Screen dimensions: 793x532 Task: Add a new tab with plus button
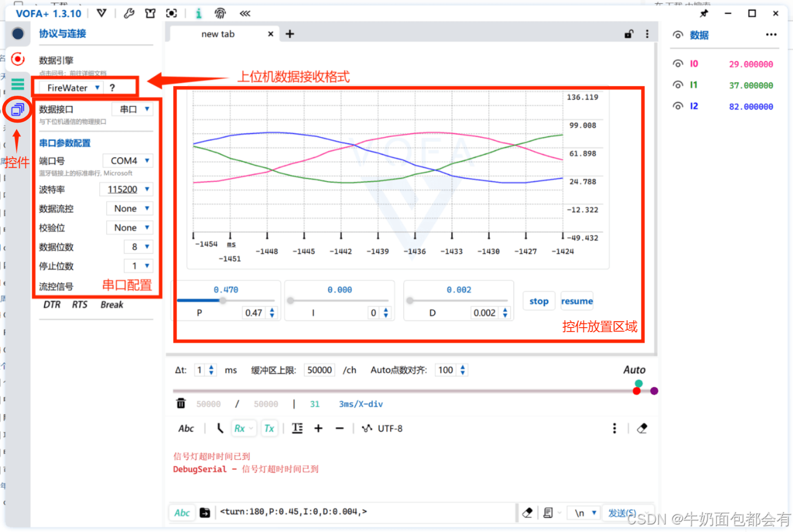pos(289,34)
